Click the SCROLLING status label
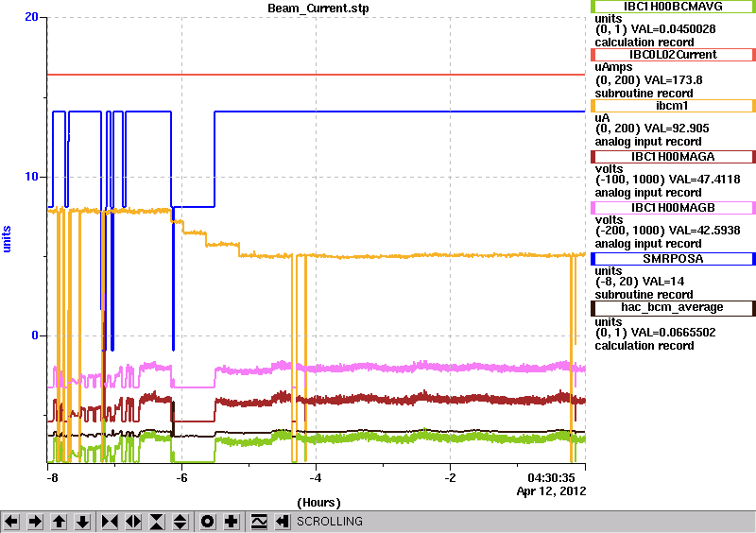The height and width of the screenshot is (533, 756). click(x=330, y=522)
